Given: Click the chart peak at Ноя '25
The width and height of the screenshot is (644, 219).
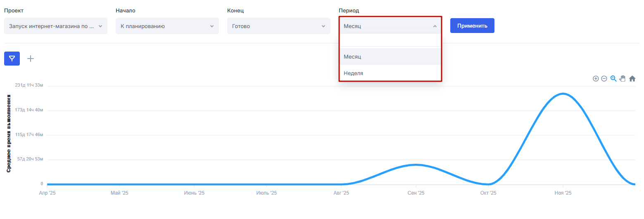Looking at the screenshot, I should coord(563,94).
